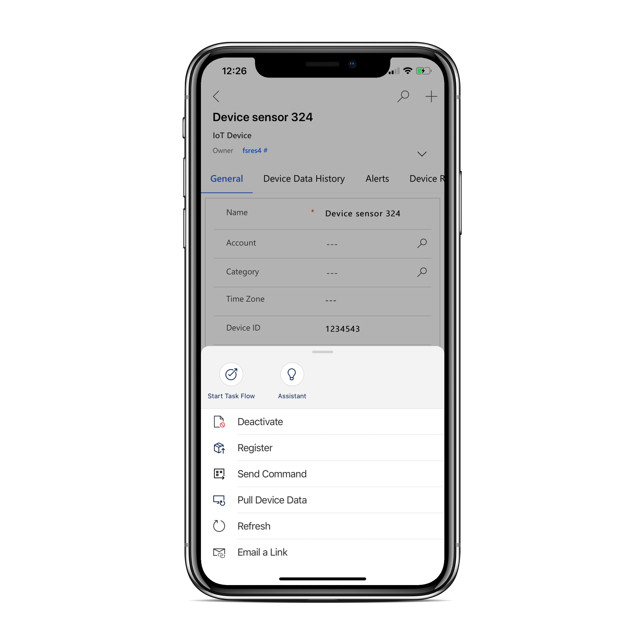
Task: Click the fsres4 owner link
Action: pyautogui.click(x=255, y=151)
